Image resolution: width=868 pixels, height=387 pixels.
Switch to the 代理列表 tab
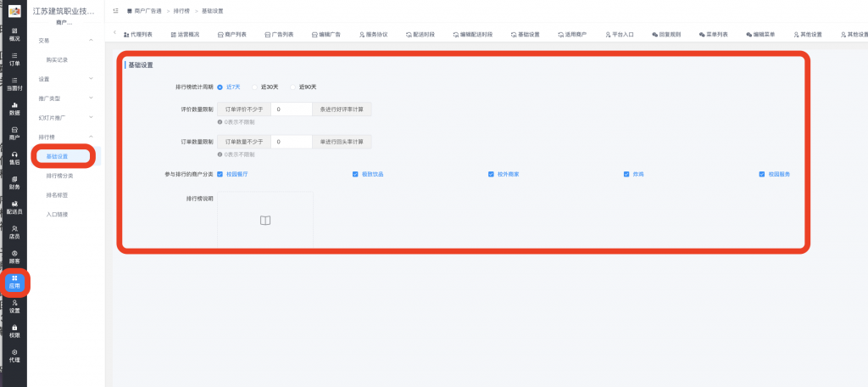[138, 35]
